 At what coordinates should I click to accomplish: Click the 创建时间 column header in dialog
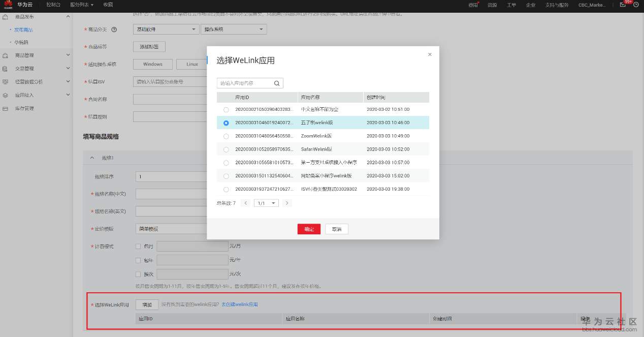point(396,97)
